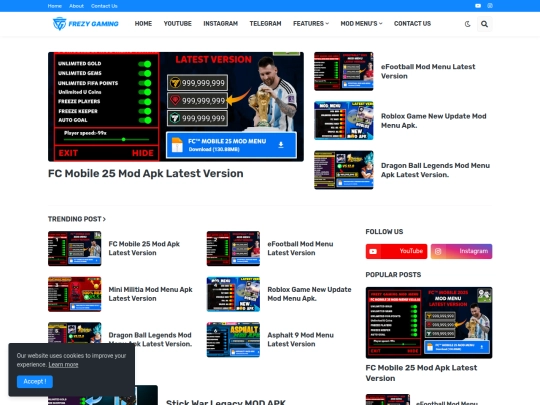Expand the Features dropdown menu

point(311,24)
